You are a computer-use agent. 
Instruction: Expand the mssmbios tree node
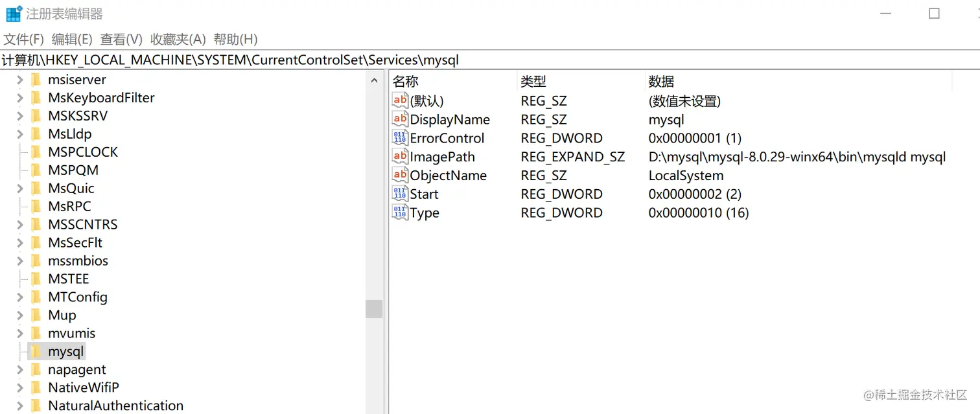[19, 261]
